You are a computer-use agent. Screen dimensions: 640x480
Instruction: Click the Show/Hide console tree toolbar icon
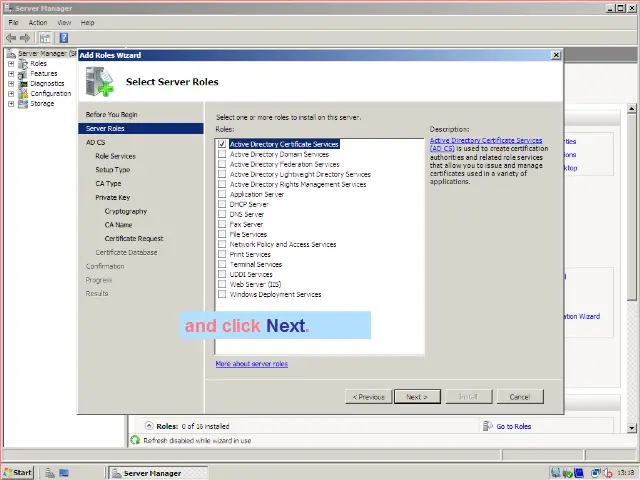(x=45, y=38)
